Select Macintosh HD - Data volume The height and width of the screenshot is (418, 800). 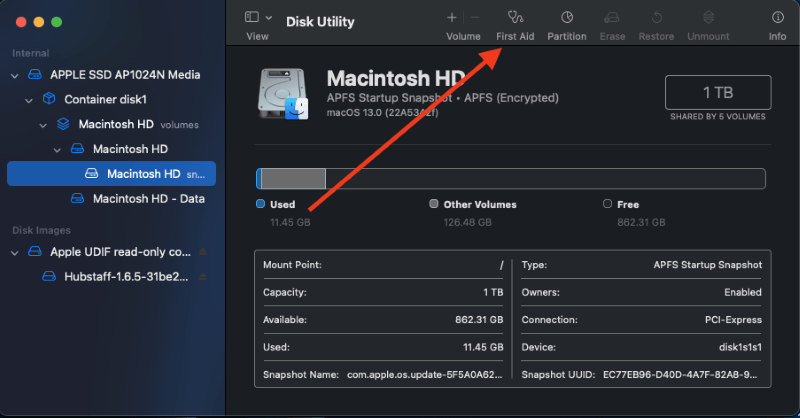(x=148, y=199)
